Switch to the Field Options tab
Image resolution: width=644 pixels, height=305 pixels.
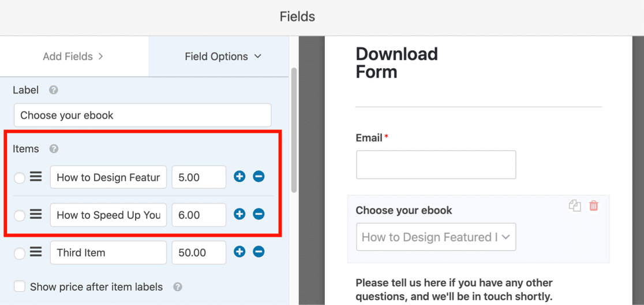click(223, 57)
